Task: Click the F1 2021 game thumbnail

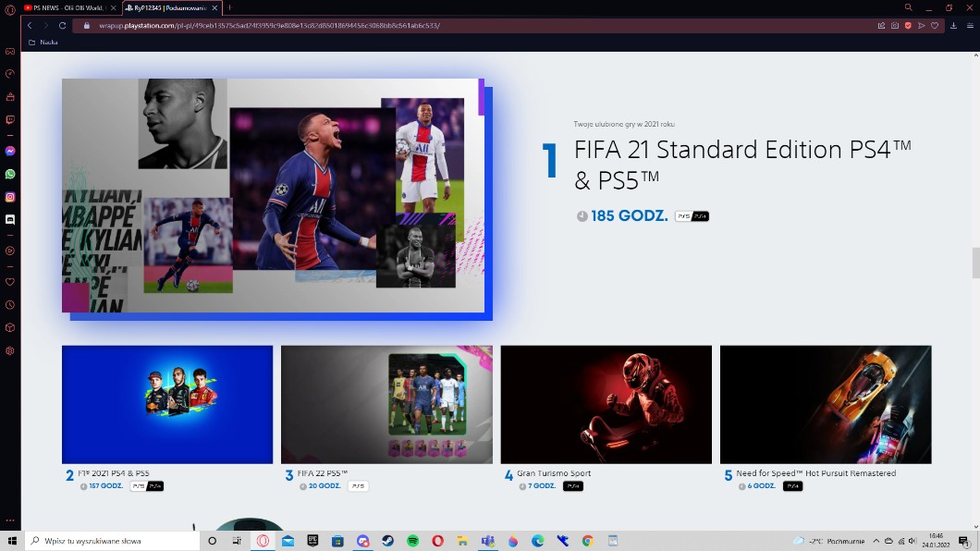Action: click(x=167, y=404)
